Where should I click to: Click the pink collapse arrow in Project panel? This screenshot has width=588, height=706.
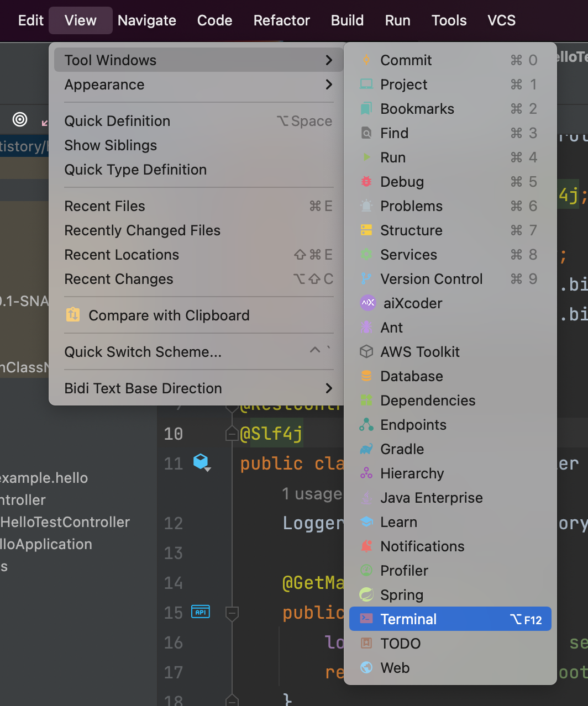click(45, 122)
